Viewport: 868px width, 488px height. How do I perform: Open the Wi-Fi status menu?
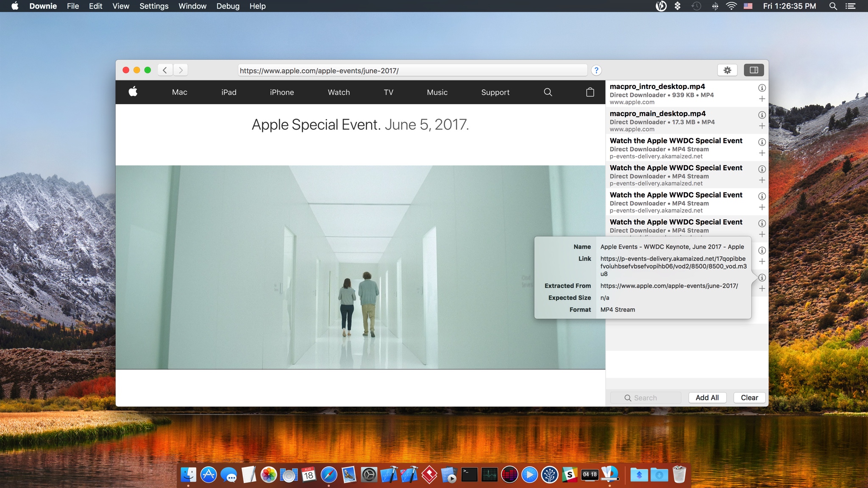tap(731, 6)
